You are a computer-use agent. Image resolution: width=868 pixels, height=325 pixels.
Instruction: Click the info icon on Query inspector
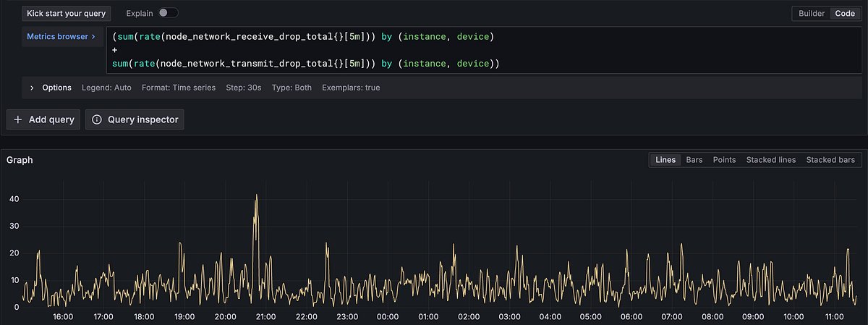(x=97, y=119)
